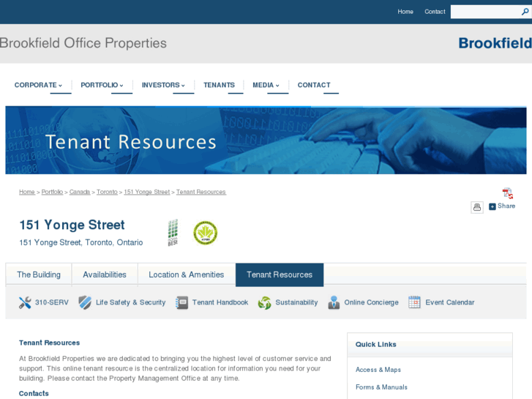Click the Quick Links panel heading
The height and width of the screenshot is (399, 532).
tap(375, 344)
